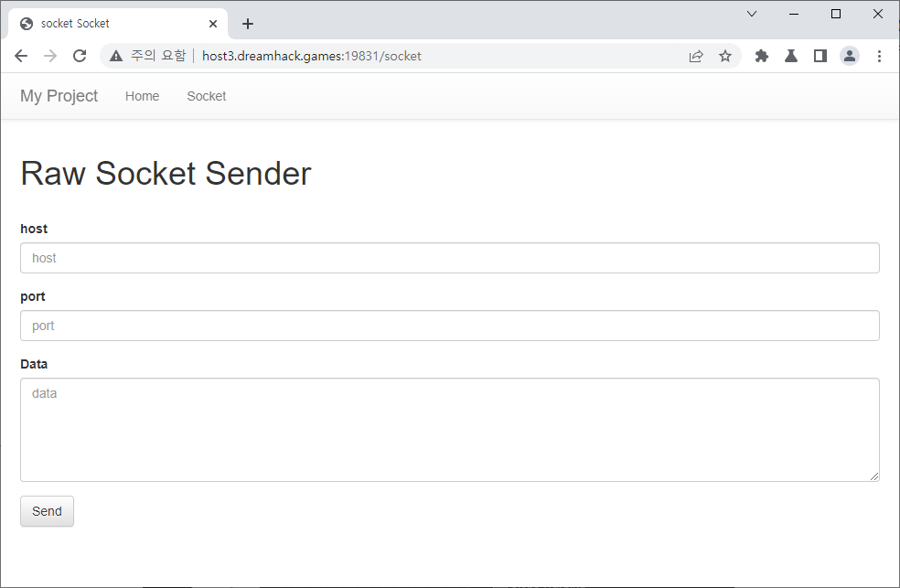Bookmark this page with the star icon

click(725, 56)
